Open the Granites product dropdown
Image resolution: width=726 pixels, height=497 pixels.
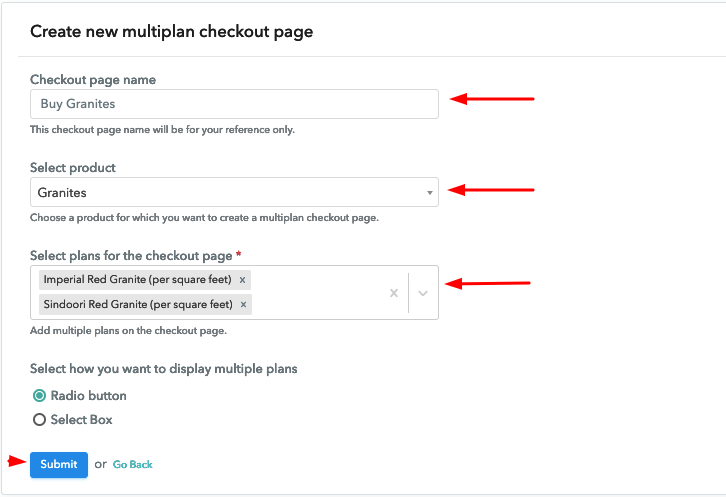tap(234, 192)
